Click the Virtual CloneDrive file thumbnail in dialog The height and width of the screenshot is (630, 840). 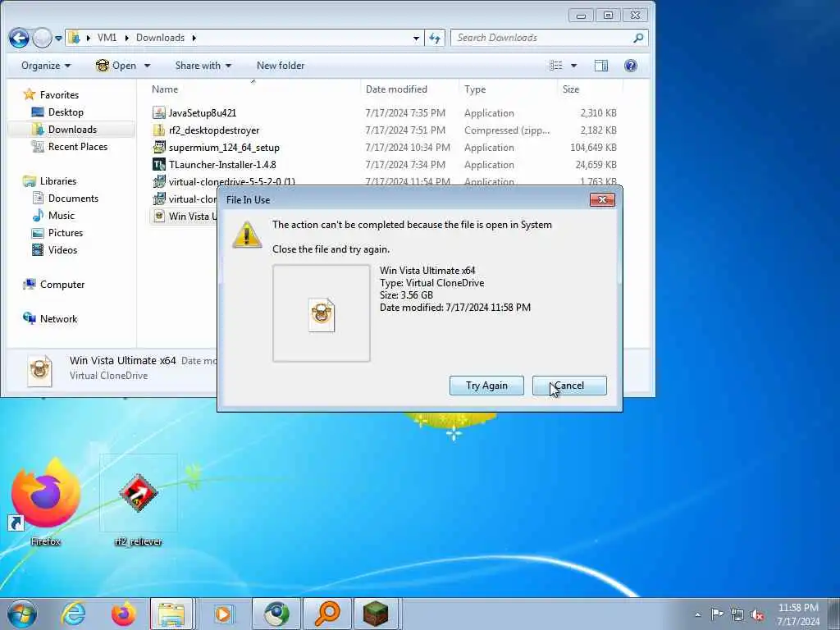coord(322,315)
